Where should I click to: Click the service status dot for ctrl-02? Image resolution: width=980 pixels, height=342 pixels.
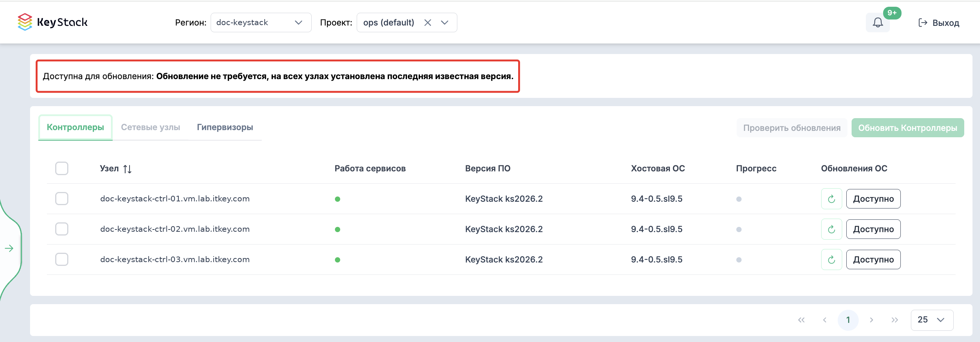pyautogui.click(x=338, y=229)
